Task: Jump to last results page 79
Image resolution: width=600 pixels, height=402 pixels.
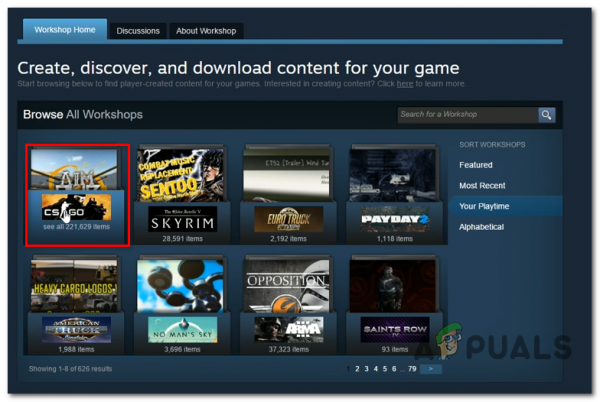Action: tap(412, 369)
